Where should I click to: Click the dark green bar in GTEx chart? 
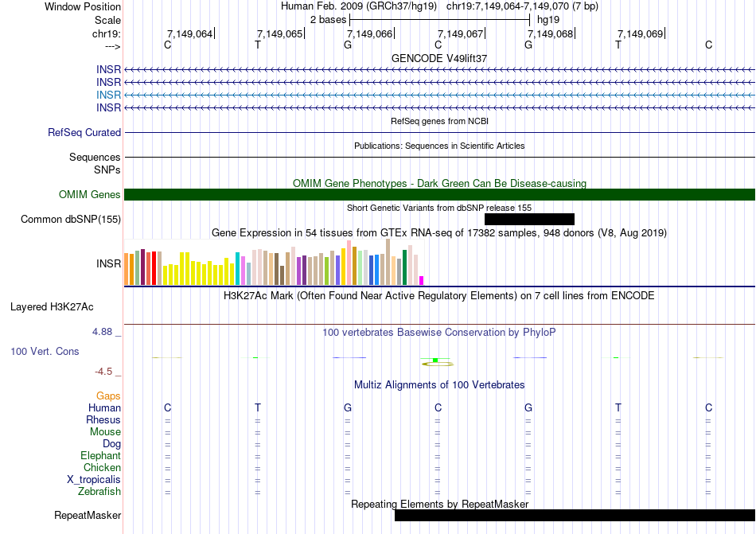pyautogui.click(x=404, y=267)
